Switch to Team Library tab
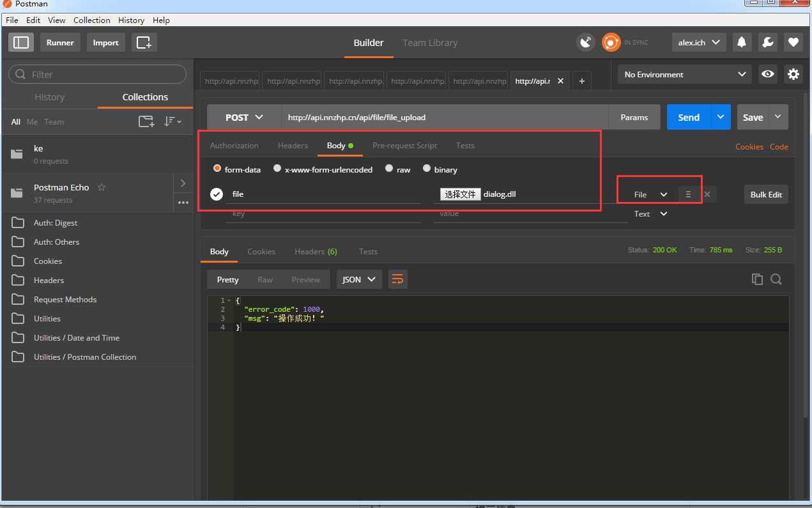This screenshot has width=812, height=508. (x=430, y=43)
